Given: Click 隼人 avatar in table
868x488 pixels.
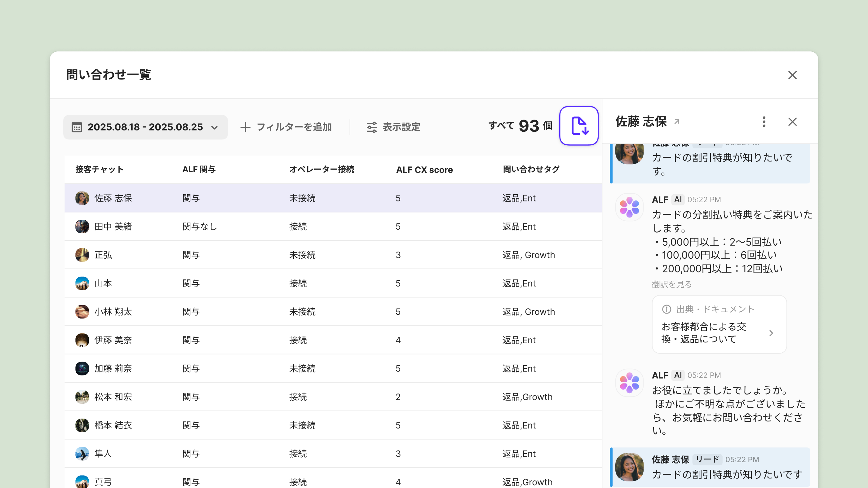Looking at the screenshot, I should (82, 454).
